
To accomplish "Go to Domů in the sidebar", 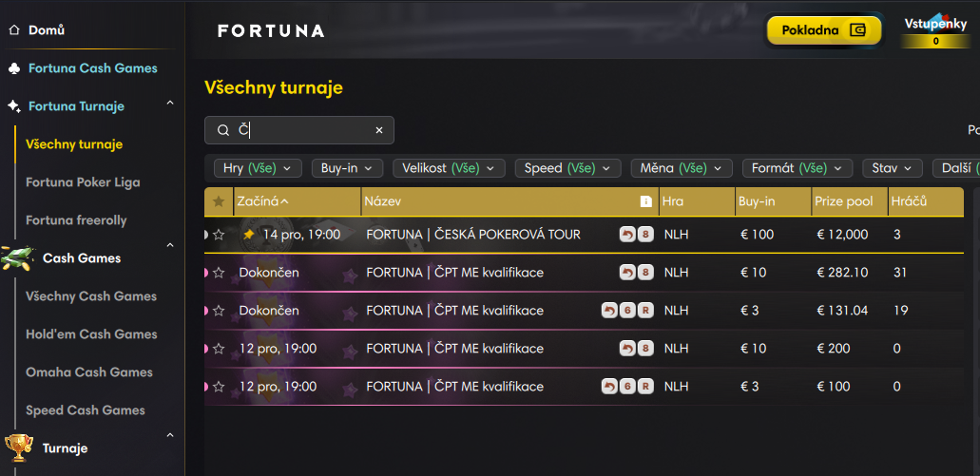I will click(x=47, y=30).
